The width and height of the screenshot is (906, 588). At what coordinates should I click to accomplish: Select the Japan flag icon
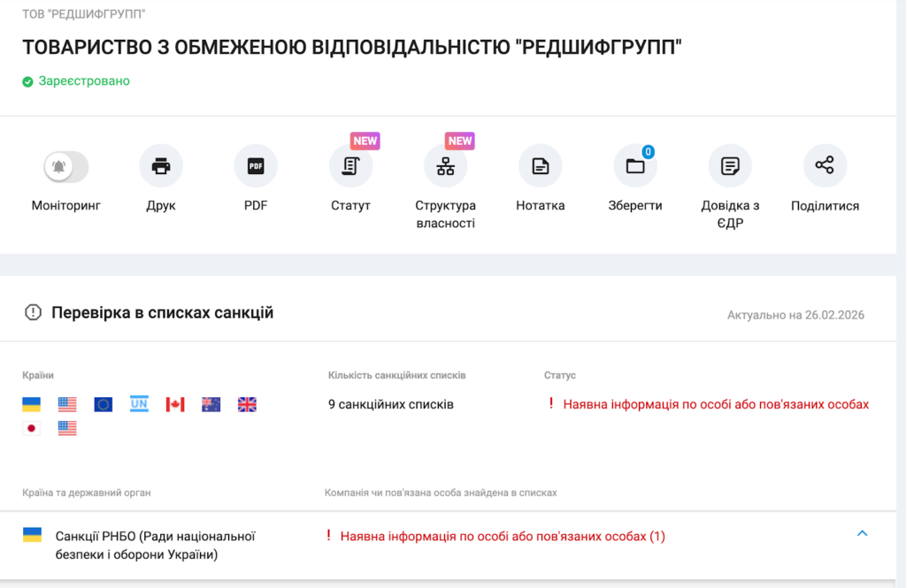pos(32,429)
